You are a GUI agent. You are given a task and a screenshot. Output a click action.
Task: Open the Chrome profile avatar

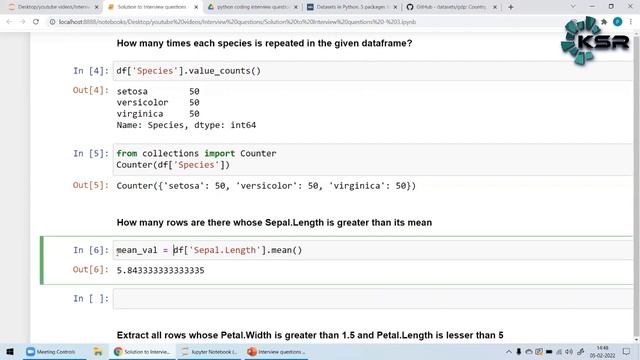pos(618,22)
